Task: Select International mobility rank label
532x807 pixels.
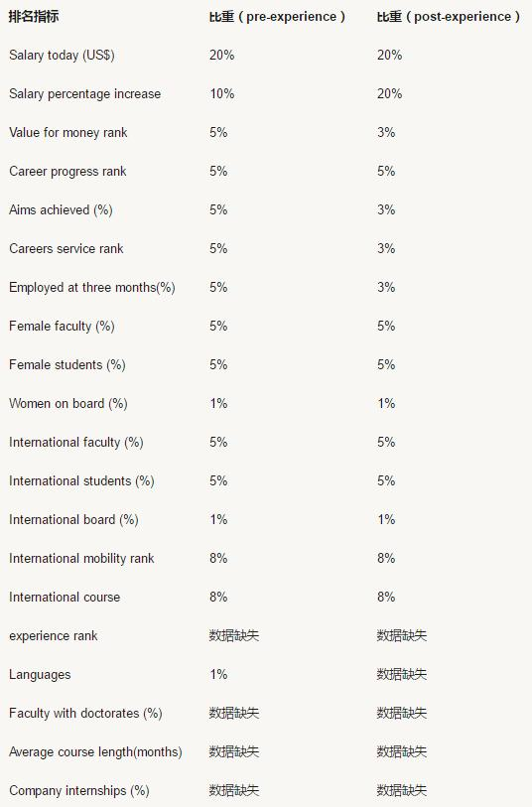Action: (81, 559)
